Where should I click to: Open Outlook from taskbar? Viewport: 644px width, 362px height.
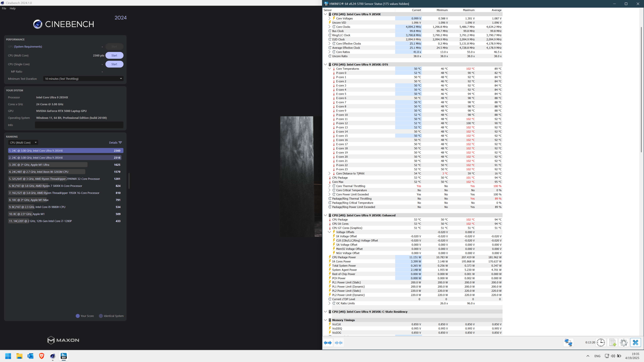coord(31,356)
